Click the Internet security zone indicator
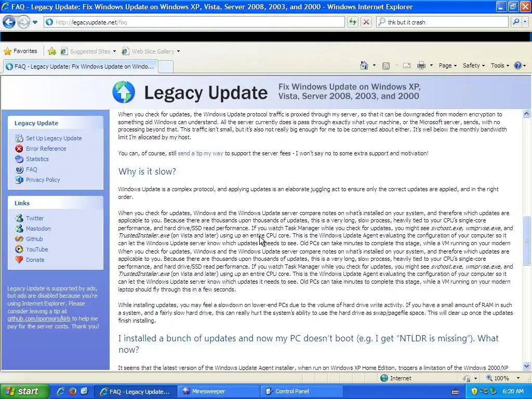The width and height of the screenshot is (532, 399). pos(395,378)
